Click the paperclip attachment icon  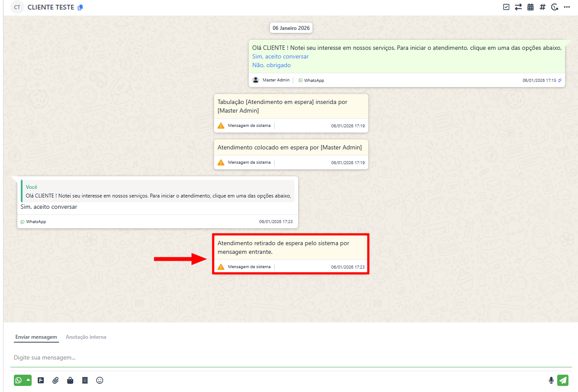(x=55, y=380)
